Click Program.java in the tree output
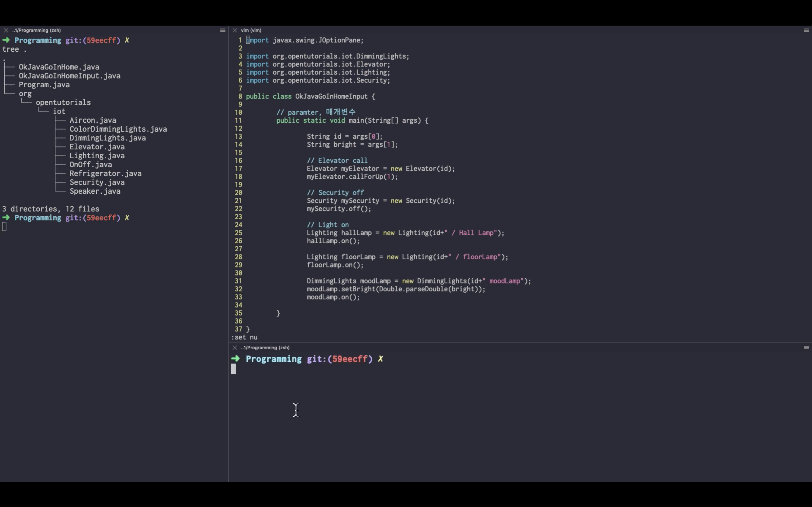The height and width of the screenshot is (507, 812). (44, 85)
